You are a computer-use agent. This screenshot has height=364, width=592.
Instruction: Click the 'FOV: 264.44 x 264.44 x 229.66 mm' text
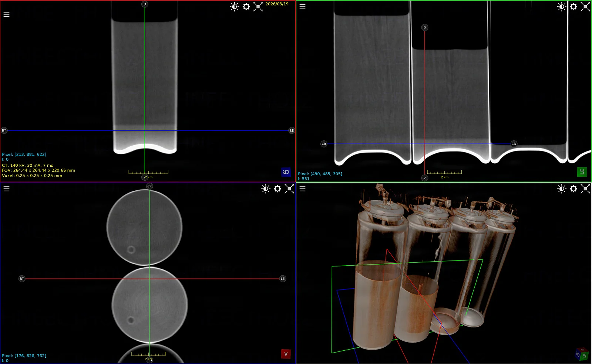pyautogui.click(x=38, y=170)
